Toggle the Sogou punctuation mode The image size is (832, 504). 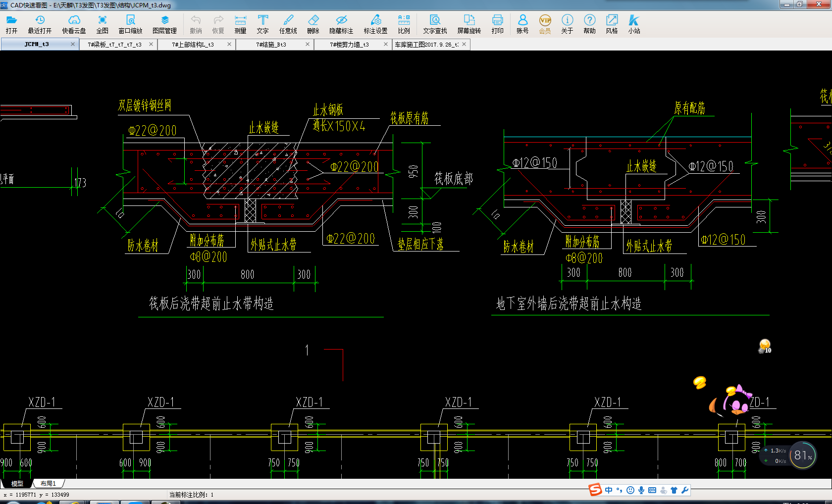coord(619,490)
